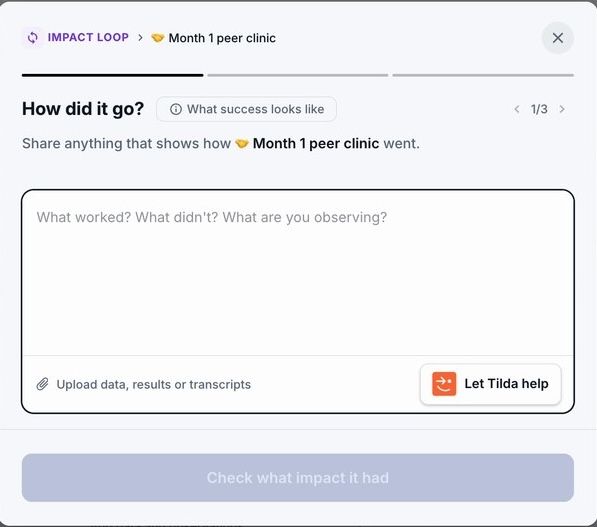This screenshot has width=597, height=527.
Task: Jump to second progress step bar
Action: click(298, 75)
